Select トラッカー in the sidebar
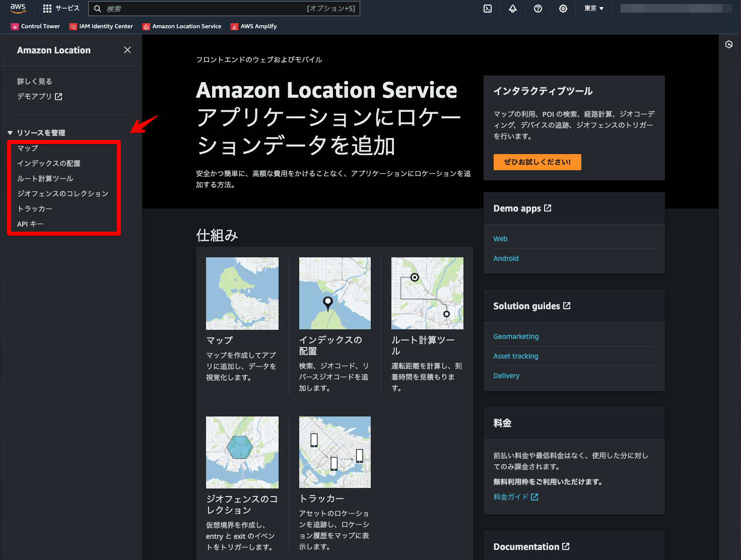The image size is (741, 560). 35,208
